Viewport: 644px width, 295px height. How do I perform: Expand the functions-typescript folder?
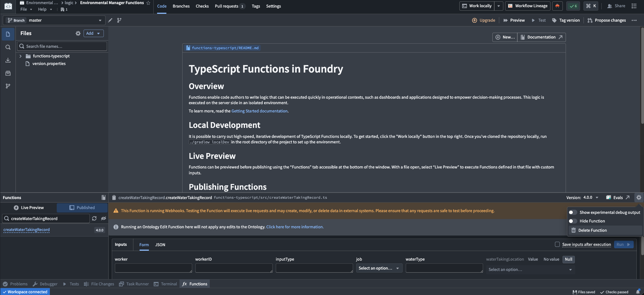point(21,56)
